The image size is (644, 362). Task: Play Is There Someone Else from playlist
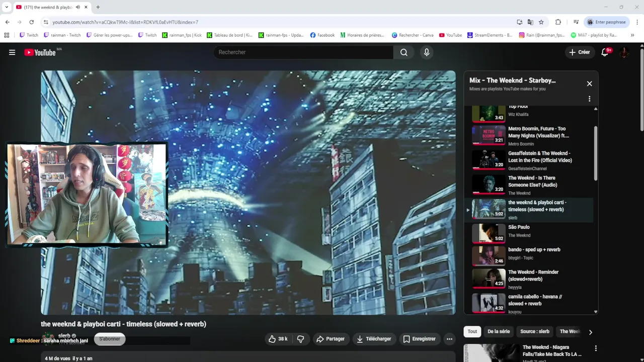(532, 185)
